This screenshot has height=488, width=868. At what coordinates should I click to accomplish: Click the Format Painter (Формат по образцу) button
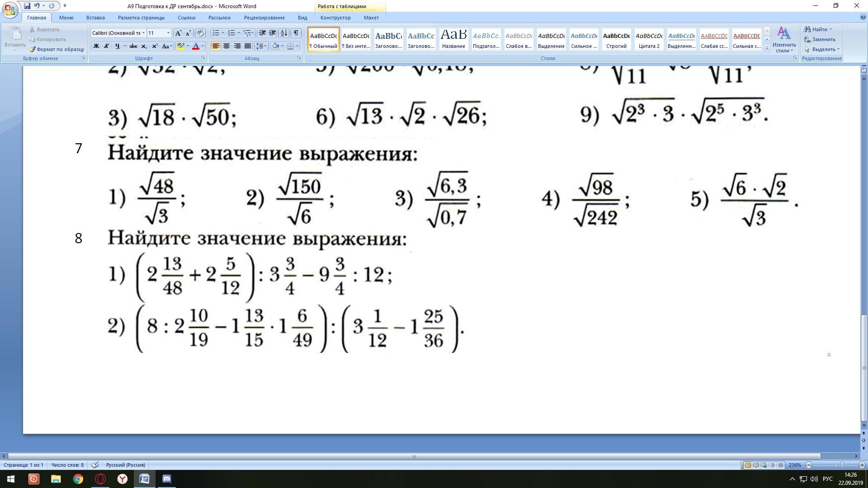tap(57, 49)
